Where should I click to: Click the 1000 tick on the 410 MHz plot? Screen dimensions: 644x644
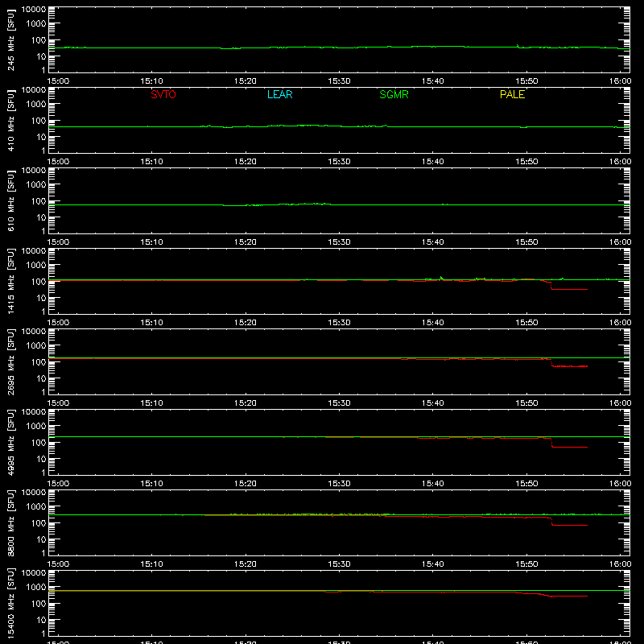point(36,104)
